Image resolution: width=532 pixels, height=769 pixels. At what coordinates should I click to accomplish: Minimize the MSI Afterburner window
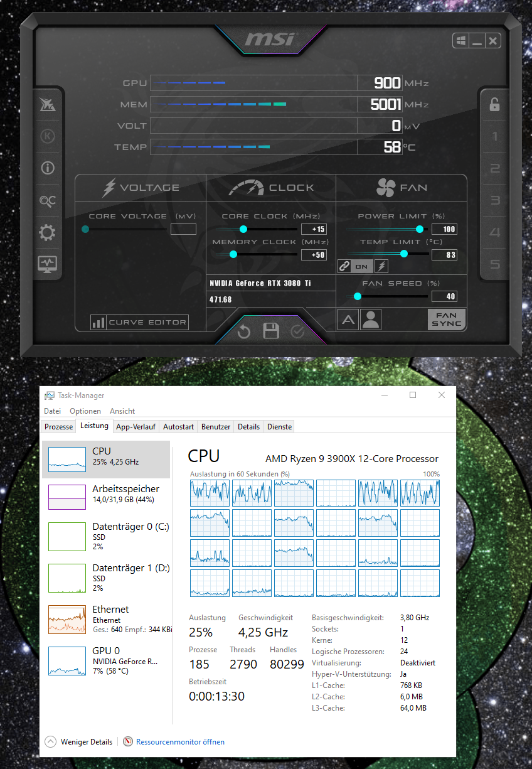coord(477,41)
